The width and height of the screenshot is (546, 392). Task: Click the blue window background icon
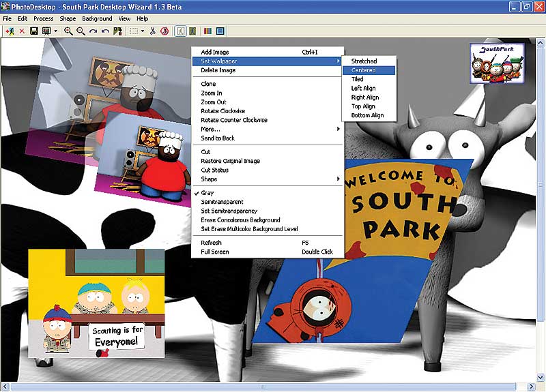tap(220, 31)
